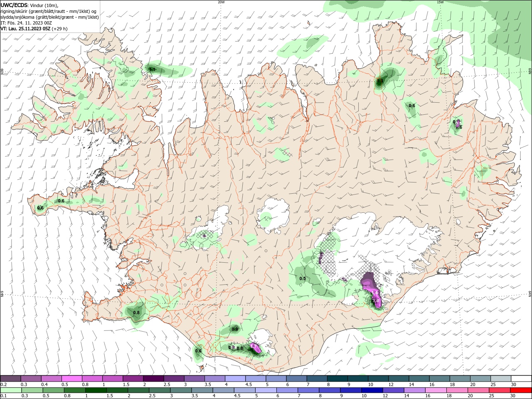
Task: Click the 'slydda/snjókoma' legend description line
Action: click(49, 17)
